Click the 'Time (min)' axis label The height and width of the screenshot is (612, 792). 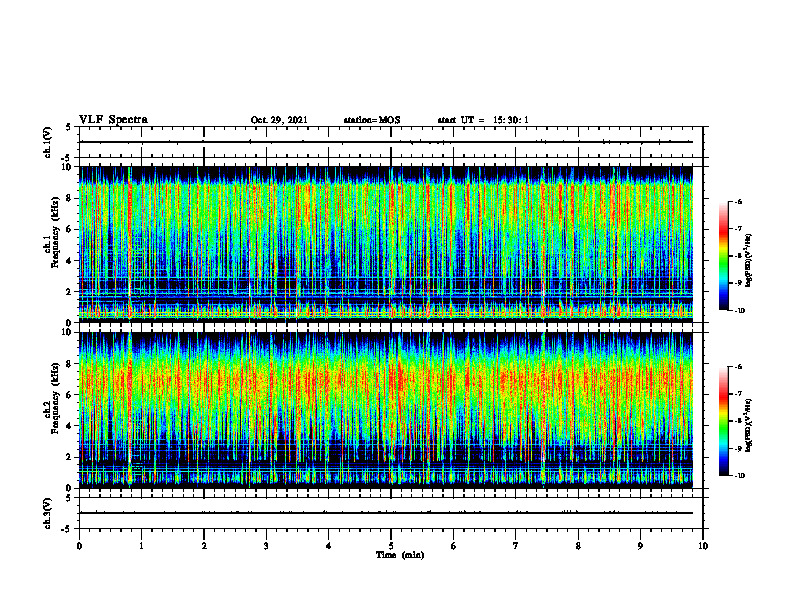400,555
